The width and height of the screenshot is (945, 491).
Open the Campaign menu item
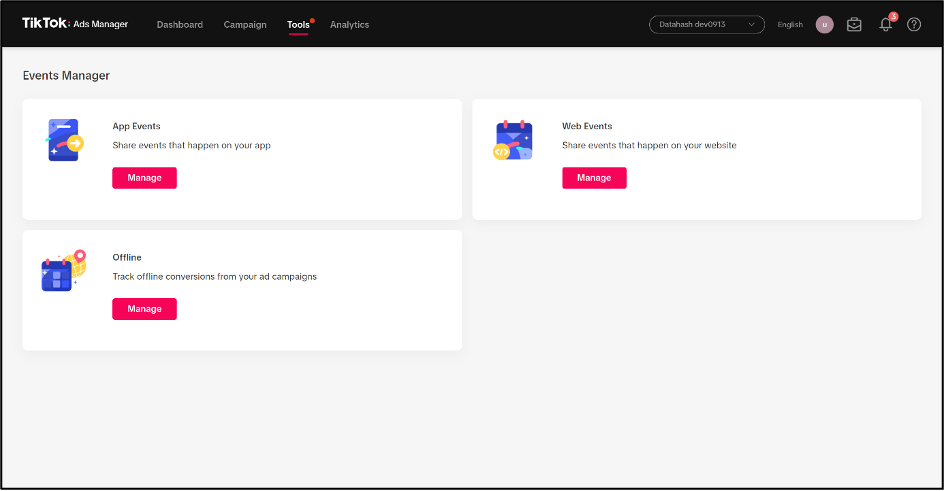(245, 25)
